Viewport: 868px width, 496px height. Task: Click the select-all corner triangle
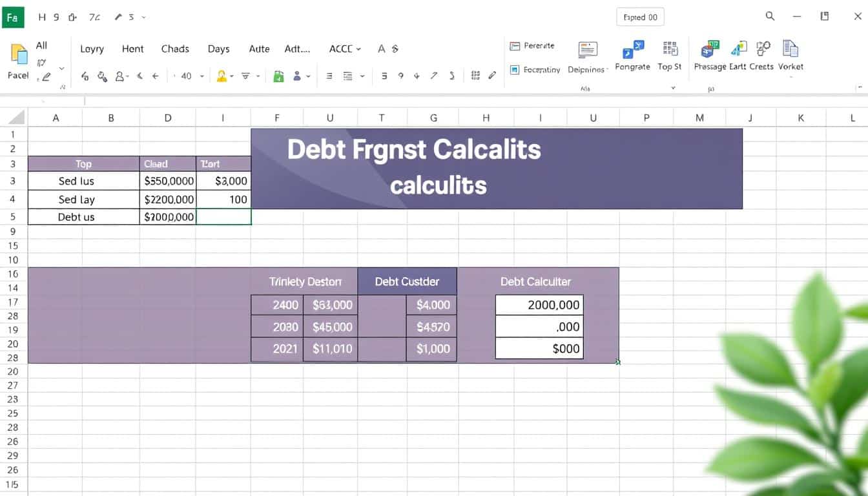point(15,118)
